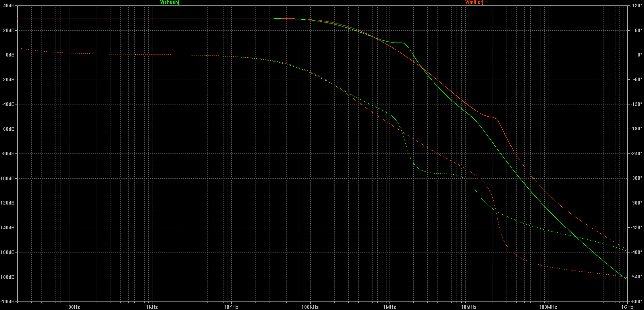The height and width of the screenshot is (310, 644).
Task: Click the 1MHz frequency axis label
Action: point(390,307)
